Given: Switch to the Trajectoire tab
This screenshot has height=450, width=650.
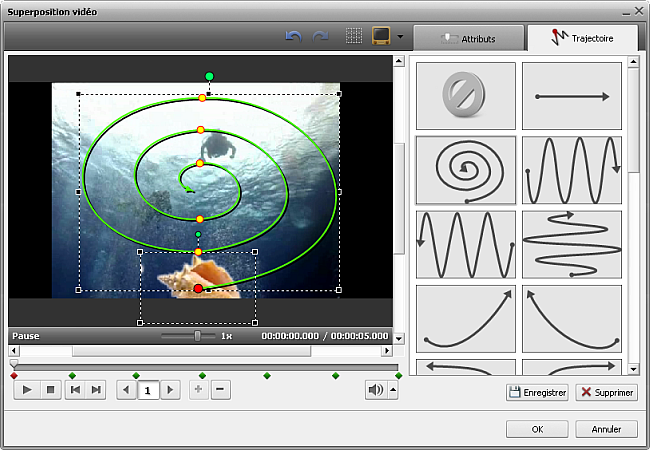Looking at the screenshot, I should point(583,39).
